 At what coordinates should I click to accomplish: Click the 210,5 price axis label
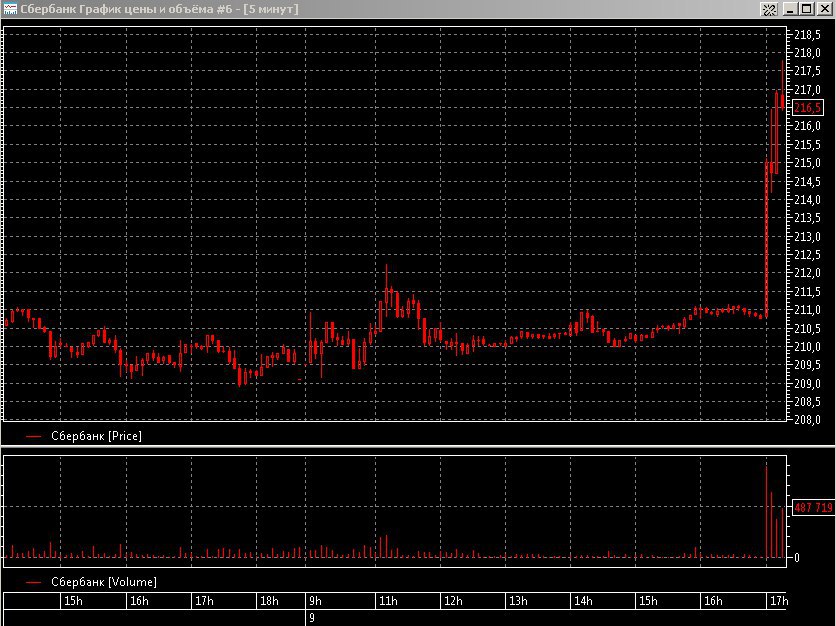807,328
